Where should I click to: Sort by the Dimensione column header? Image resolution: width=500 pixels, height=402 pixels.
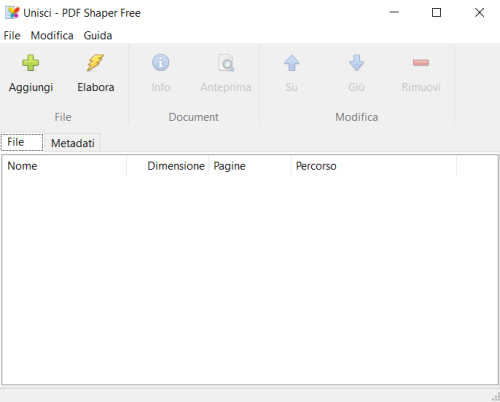coord(168,166)
